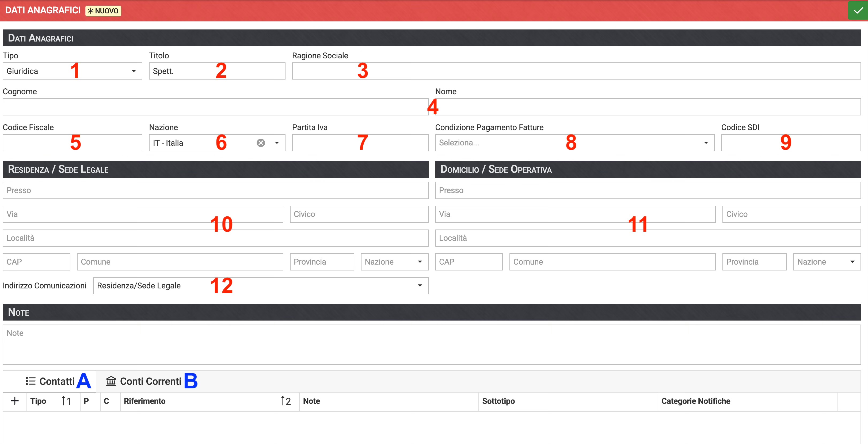This screenshot has height=444, width=868.
Task: Click the Sottotipo column header
Action: (x=498, y=401)
